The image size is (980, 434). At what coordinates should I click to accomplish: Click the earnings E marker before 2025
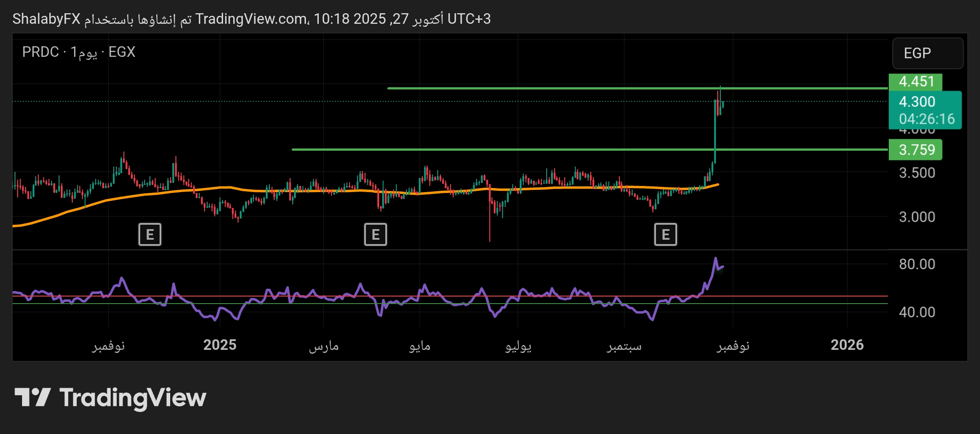pyautogui.click(x=150, y=234)
